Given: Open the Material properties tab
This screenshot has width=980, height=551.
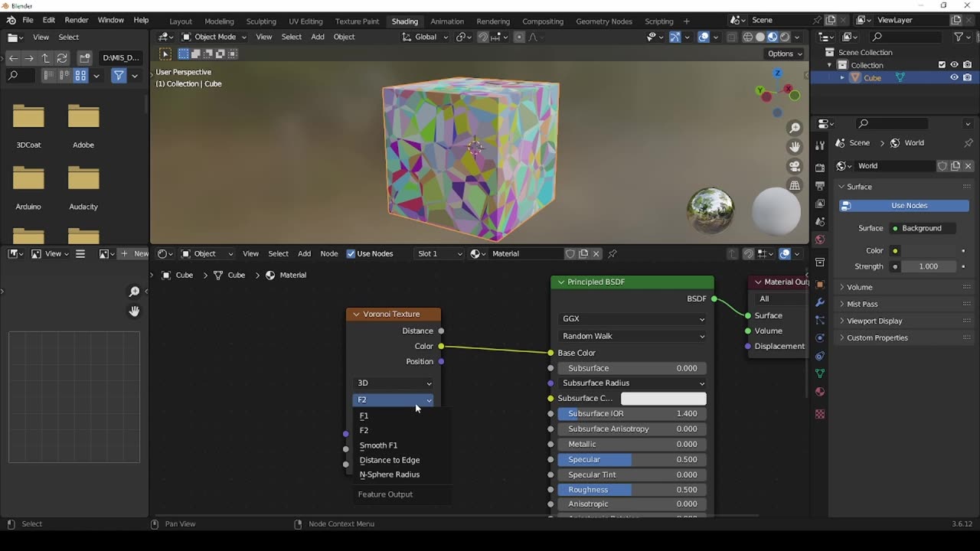Looking at the screenshot, I should pos(820,392).
